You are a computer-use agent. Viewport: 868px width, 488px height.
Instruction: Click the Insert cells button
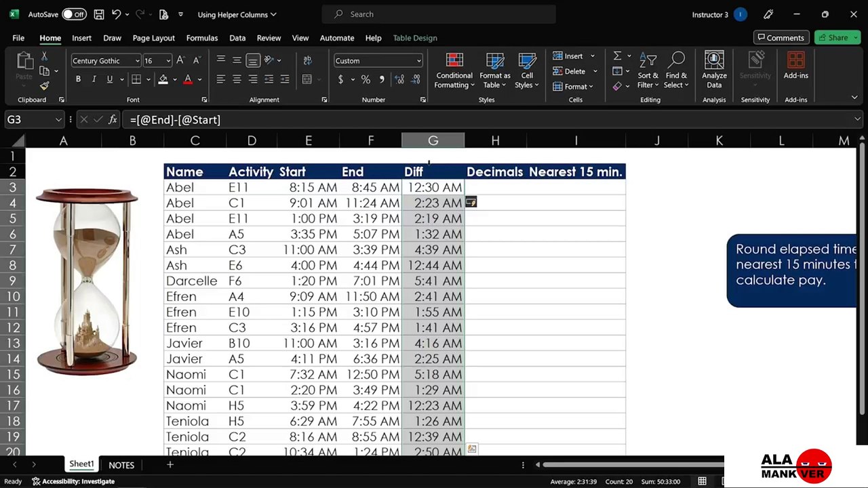tap(568, 56)
